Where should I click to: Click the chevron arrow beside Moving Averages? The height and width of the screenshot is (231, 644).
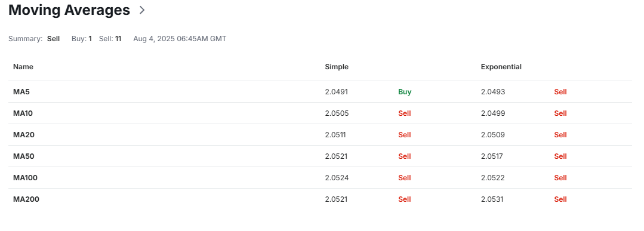142,10
